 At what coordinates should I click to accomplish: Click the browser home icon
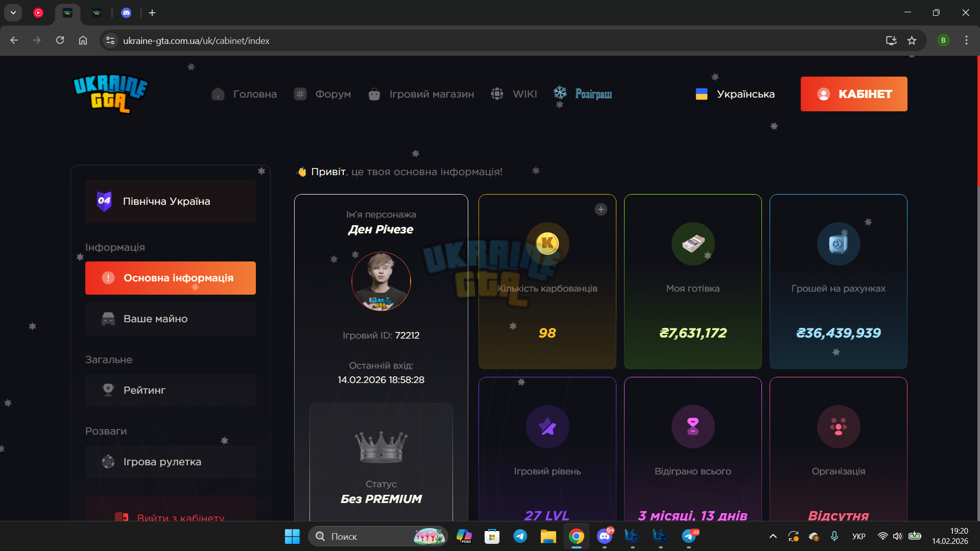click(83, 40)
